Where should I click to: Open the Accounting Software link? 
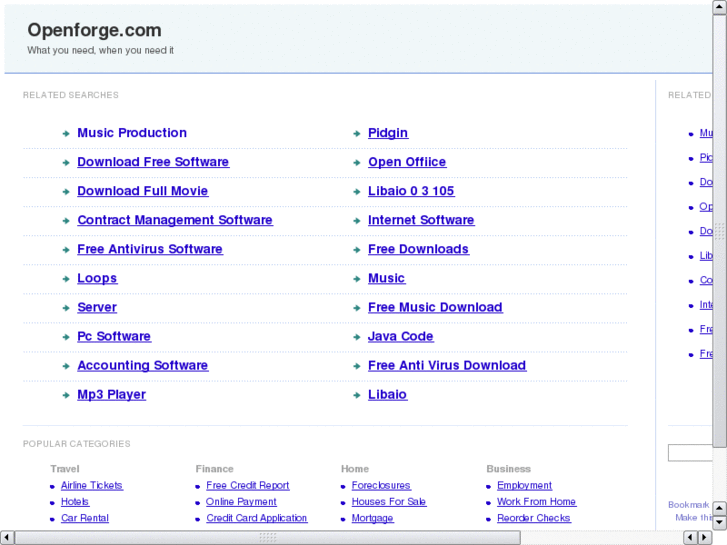143,365
